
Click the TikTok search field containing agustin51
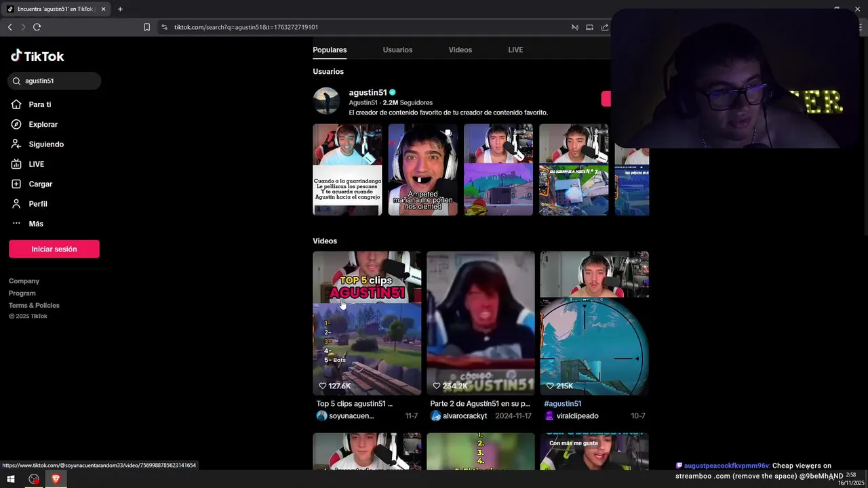pos(55,81)
